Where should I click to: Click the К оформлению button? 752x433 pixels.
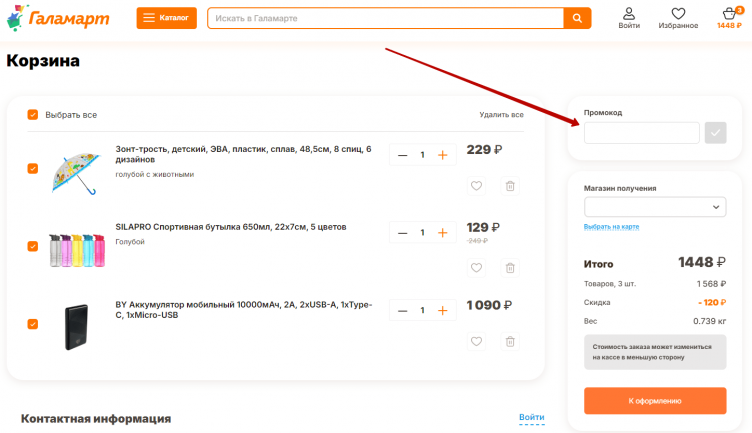[655, 401]
